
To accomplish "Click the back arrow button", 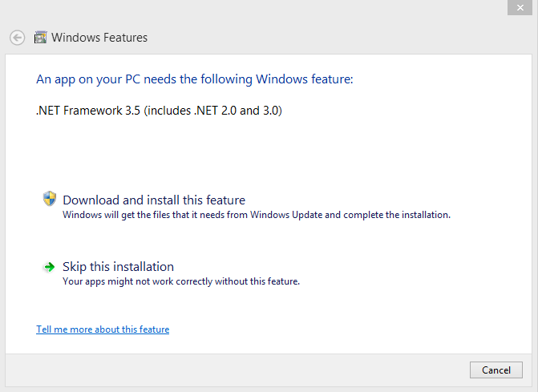I will (17, 37).
